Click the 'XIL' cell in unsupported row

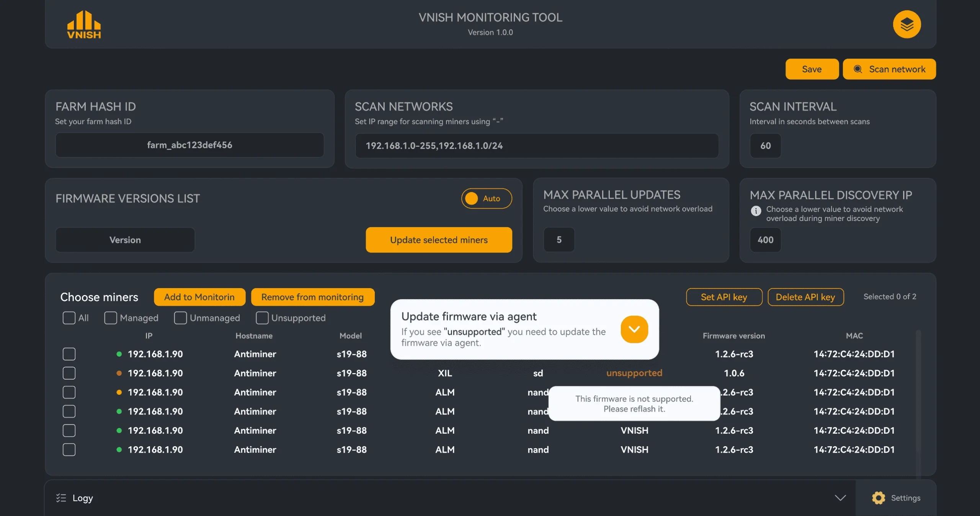(445, 373)
